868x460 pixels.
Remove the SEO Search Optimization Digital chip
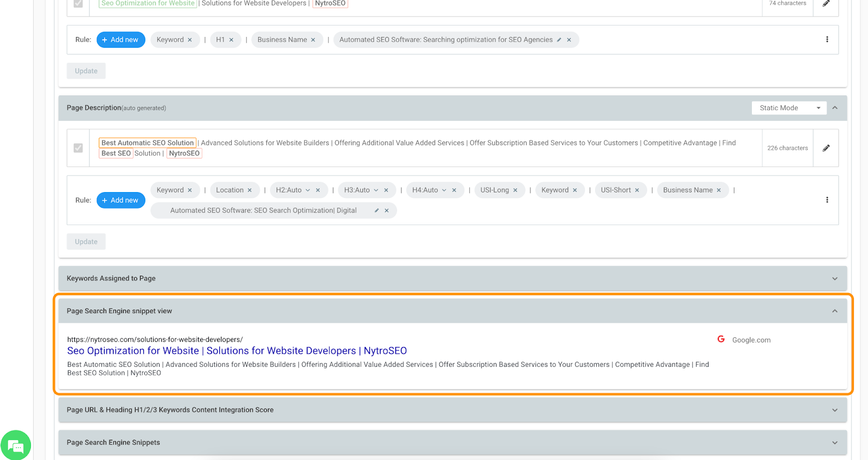(387, 210)
